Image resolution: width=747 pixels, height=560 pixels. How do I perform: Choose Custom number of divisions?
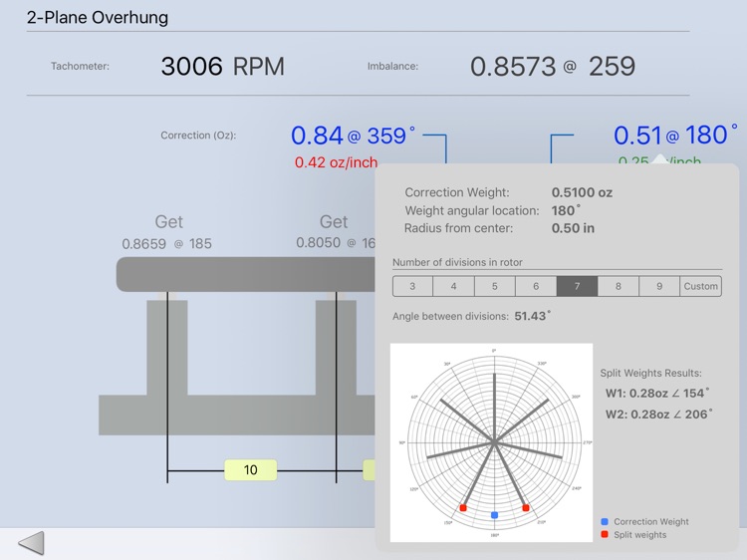[701, 286]
